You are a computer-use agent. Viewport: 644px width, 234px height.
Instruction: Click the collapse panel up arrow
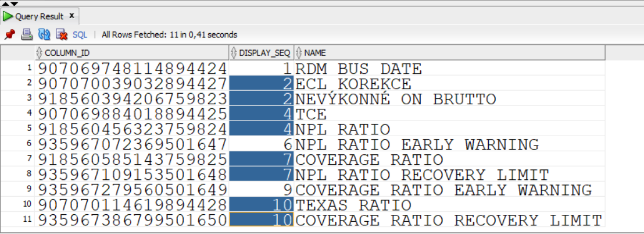click(x=5, y=3)
